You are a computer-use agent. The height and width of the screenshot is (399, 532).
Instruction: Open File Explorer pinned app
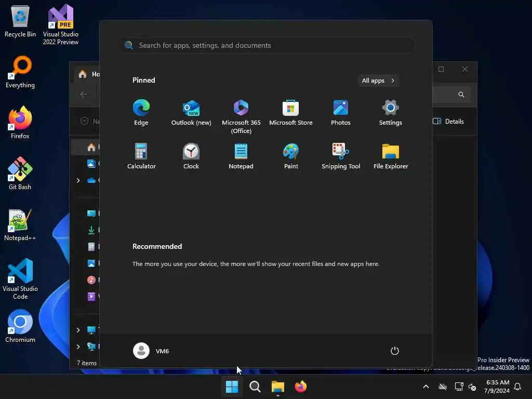[x=391, y=156]
